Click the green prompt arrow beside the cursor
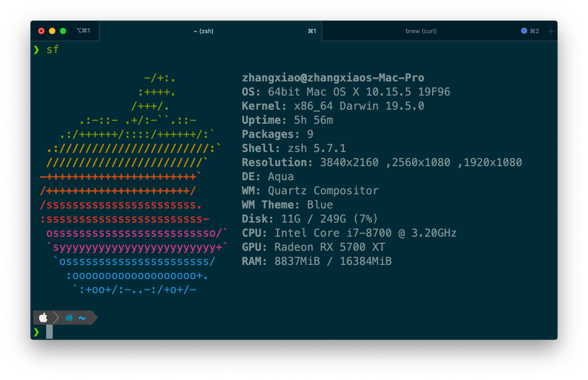 [x=36, y=332]
